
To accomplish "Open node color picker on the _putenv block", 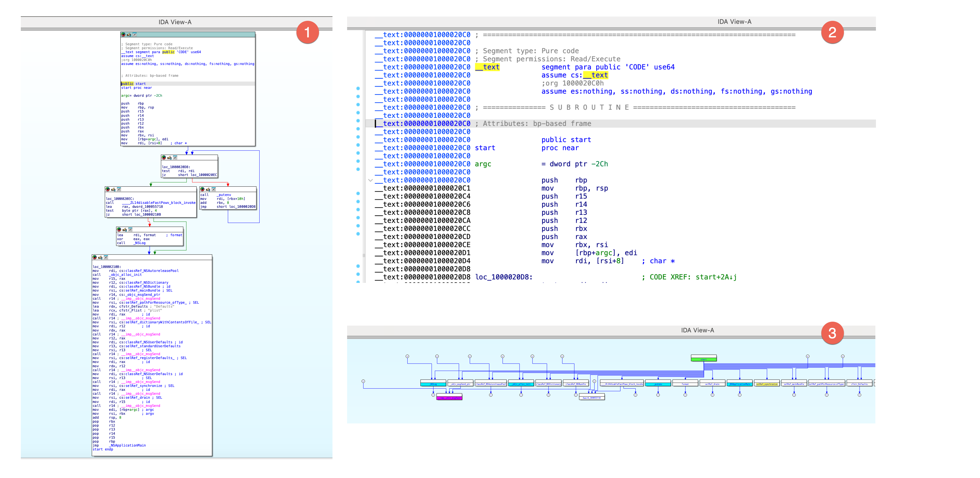I will (202, 190).
